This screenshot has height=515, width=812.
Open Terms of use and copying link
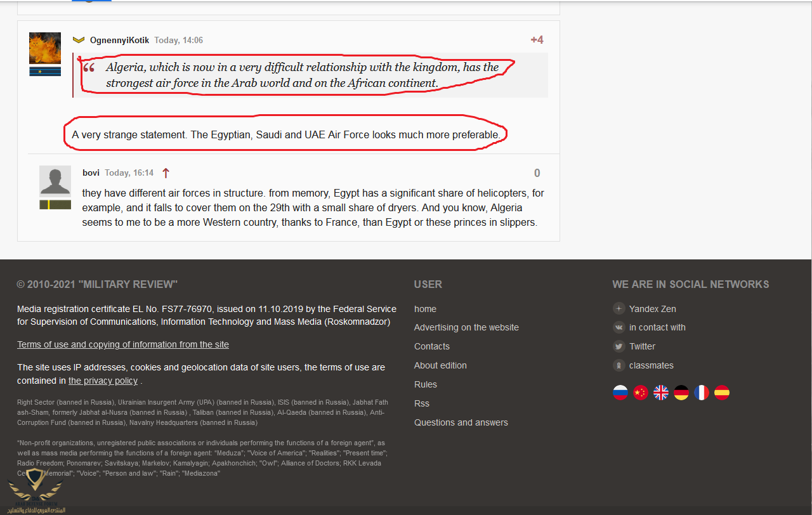click(123, 344)
